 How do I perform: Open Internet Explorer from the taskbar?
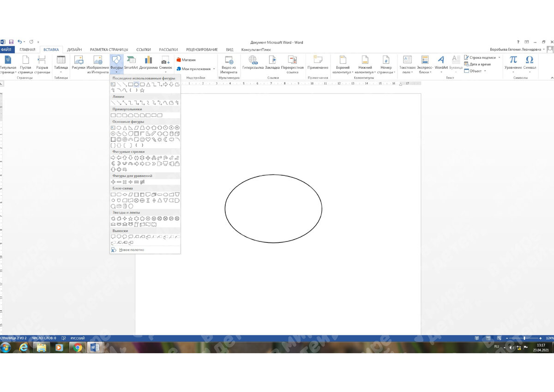coord(24,347)
